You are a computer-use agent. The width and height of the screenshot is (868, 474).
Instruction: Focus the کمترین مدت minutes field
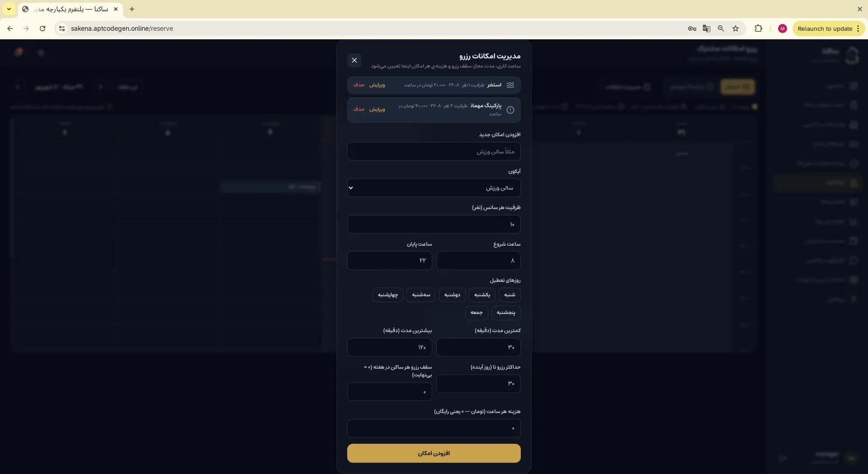pos(478,347)
